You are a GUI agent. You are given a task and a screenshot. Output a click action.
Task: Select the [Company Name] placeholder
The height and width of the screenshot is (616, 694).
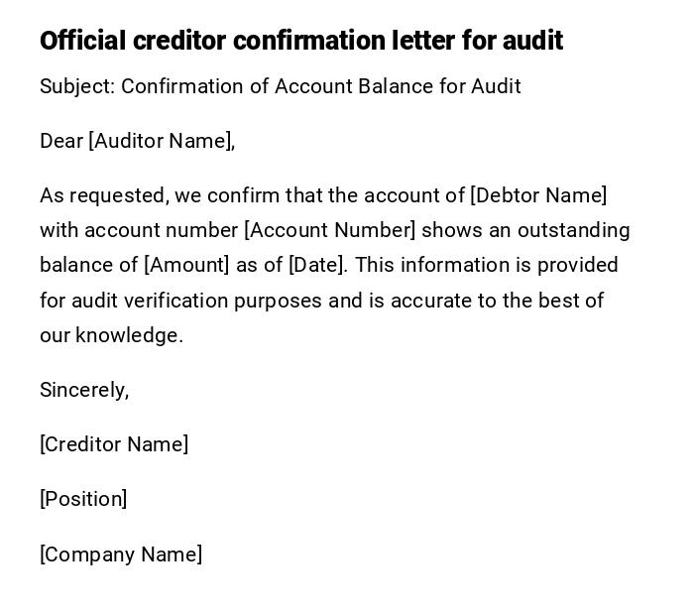pos(121,554)
